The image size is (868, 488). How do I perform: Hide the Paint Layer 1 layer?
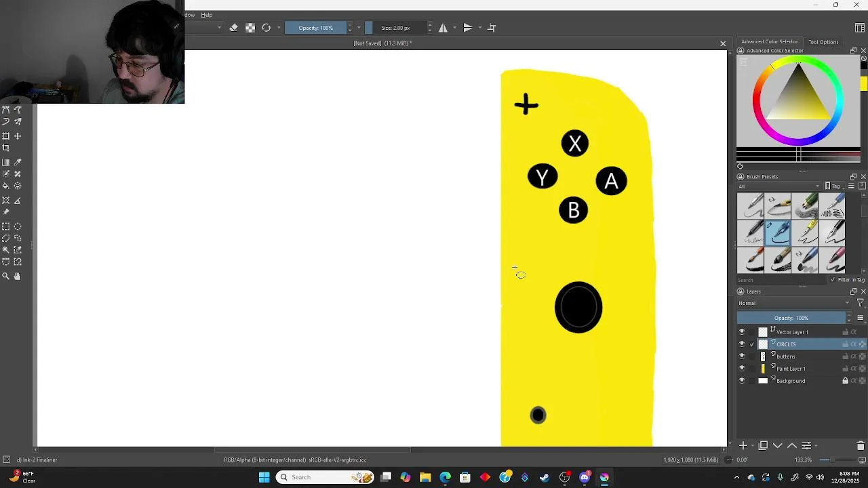click(x=742, y=369)
